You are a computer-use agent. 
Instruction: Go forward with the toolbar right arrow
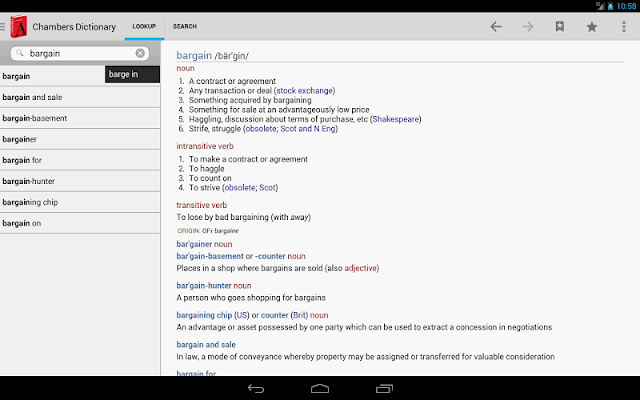coord(528,27)
